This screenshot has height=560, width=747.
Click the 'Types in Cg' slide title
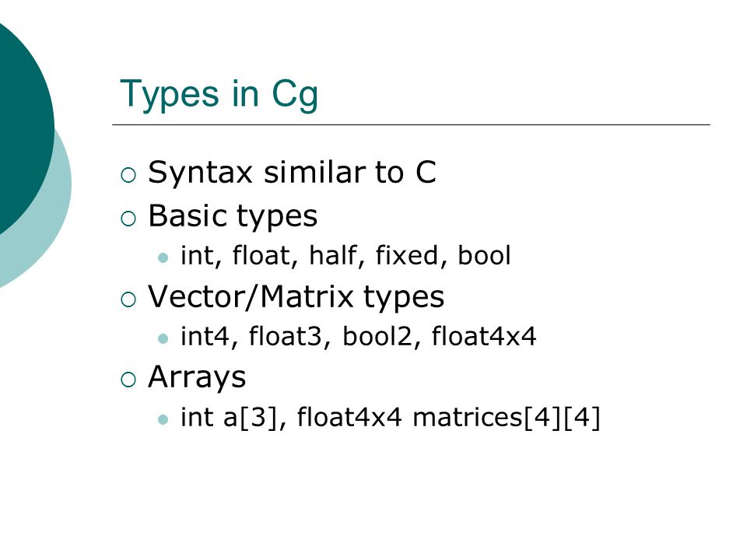[219, 95]
